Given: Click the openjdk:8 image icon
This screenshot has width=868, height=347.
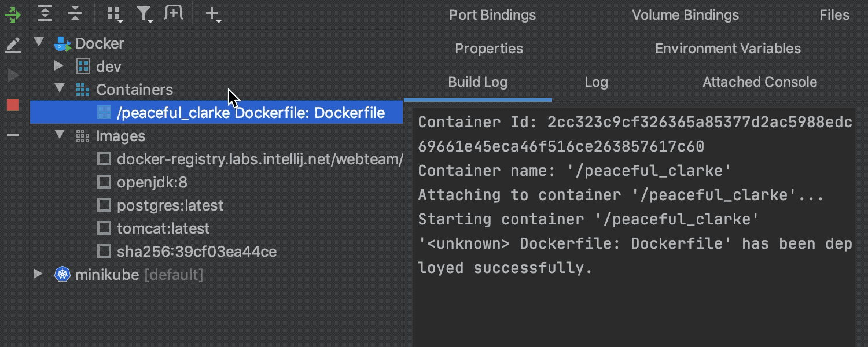Looking at the screenshot, I should [x=104, y=182].
